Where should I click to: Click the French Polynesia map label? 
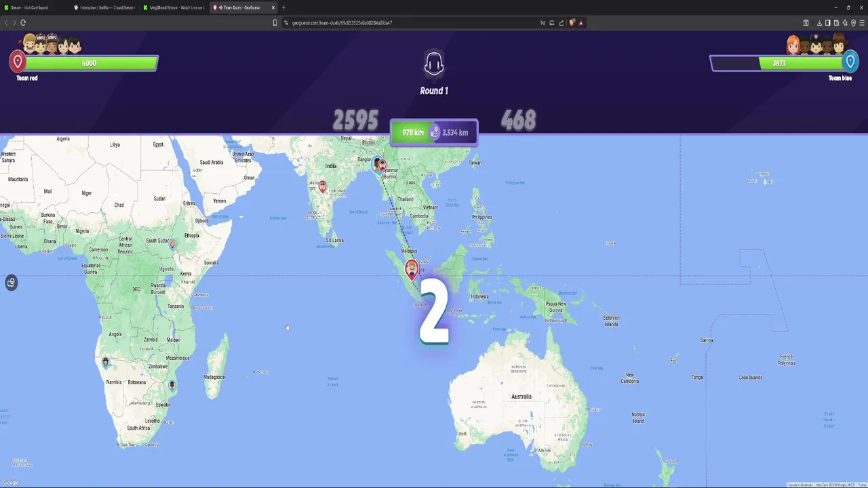tap(787, 359)
